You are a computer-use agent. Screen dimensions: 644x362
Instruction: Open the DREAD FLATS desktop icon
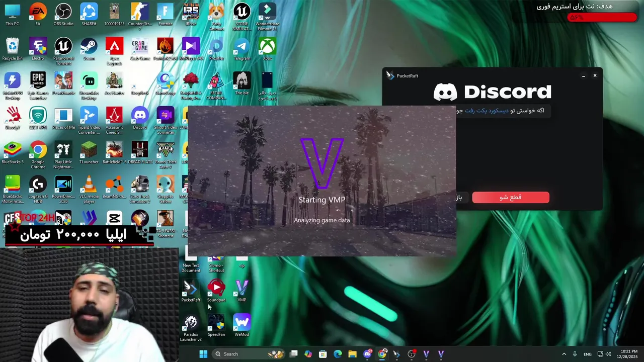point(140,152)
